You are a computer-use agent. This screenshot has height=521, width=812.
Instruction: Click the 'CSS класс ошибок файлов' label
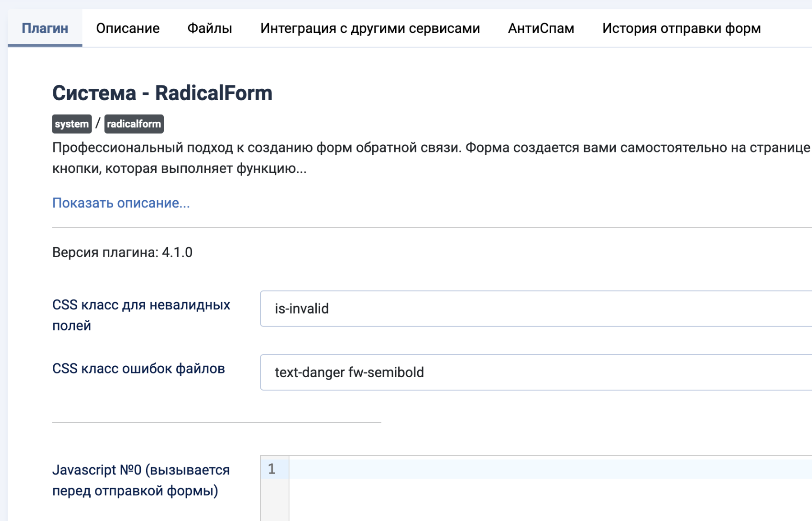point(138,369)
